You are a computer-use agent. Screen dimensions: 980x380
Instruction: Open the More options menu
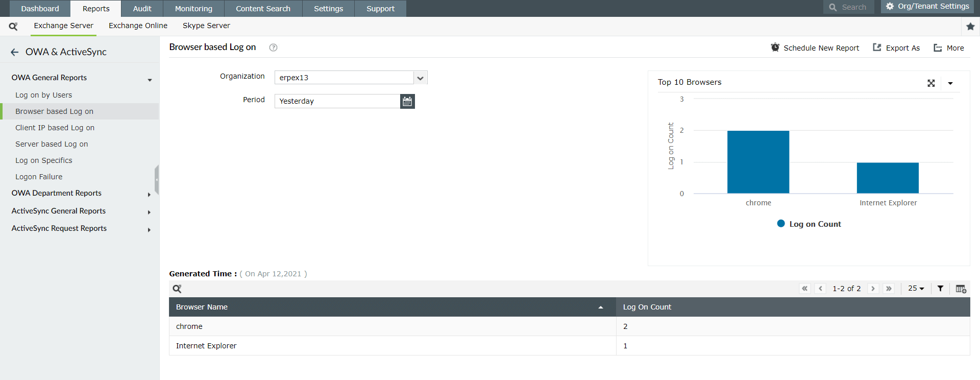click(x=949, y=48)
